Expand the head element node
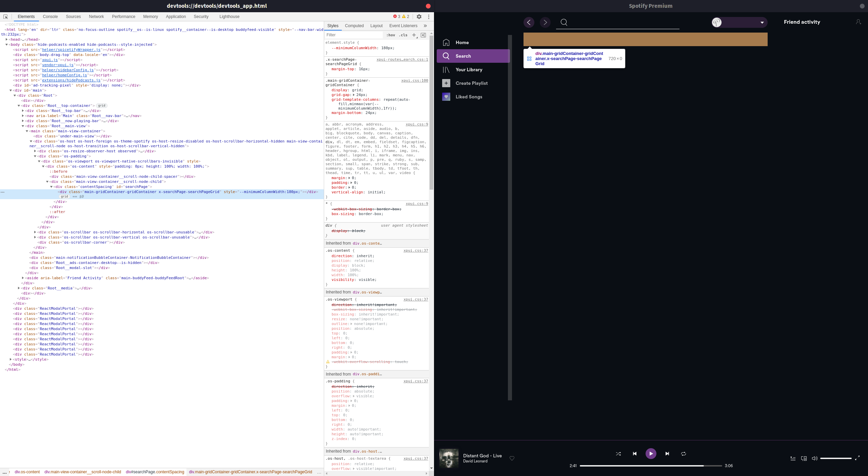 point(6,39)
